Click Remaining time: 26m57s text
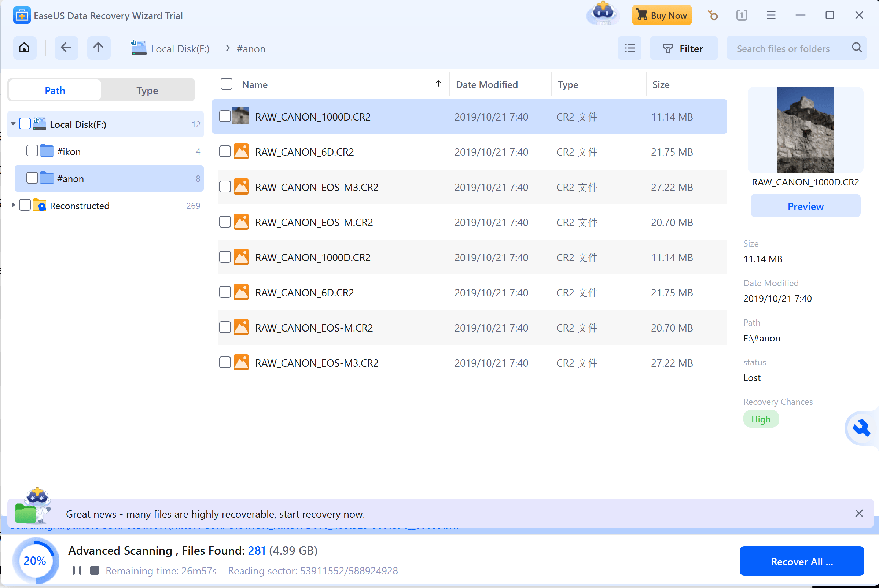The height and width of the screenshot is (588, 879). (161, 571)
